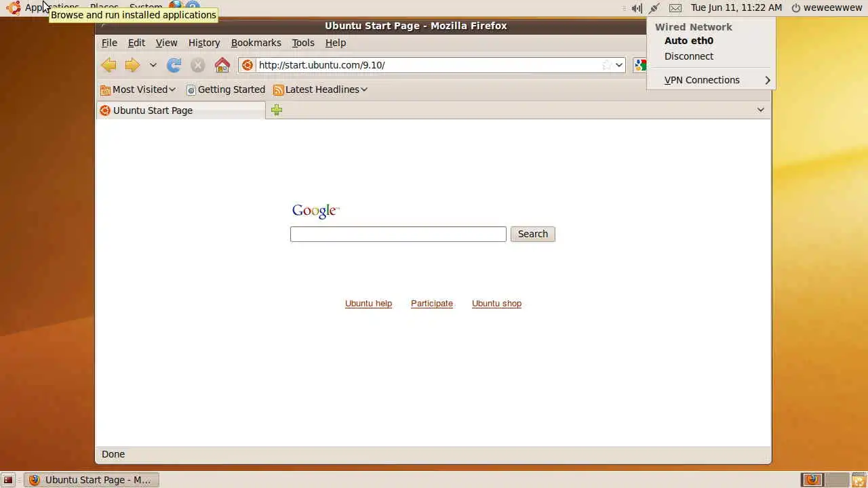This screenshot has height=488, width=868.
Task: Select the Ubuntu Start Page tab
Action: click(180, 110)
